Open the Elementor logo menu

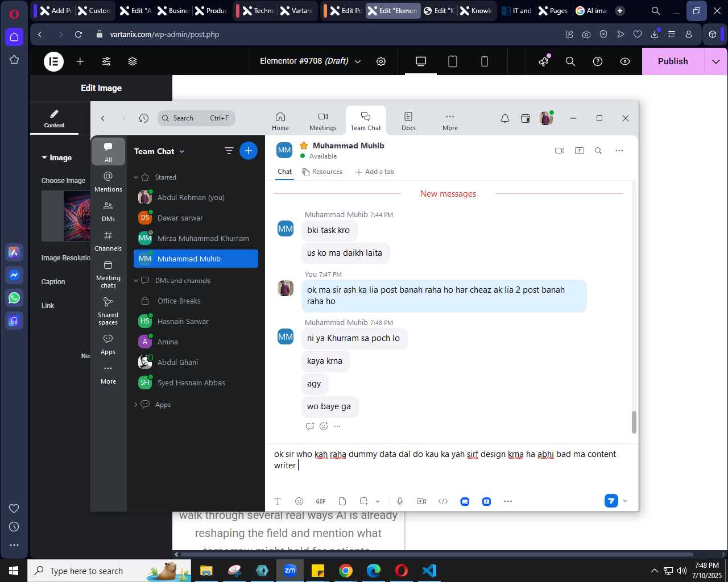[54, 61]
